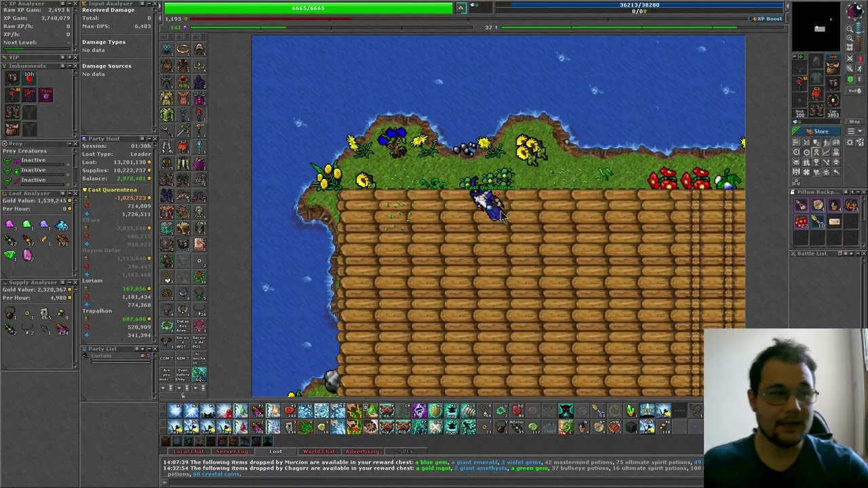Collapse the Imbuements panel

[68, 66]
